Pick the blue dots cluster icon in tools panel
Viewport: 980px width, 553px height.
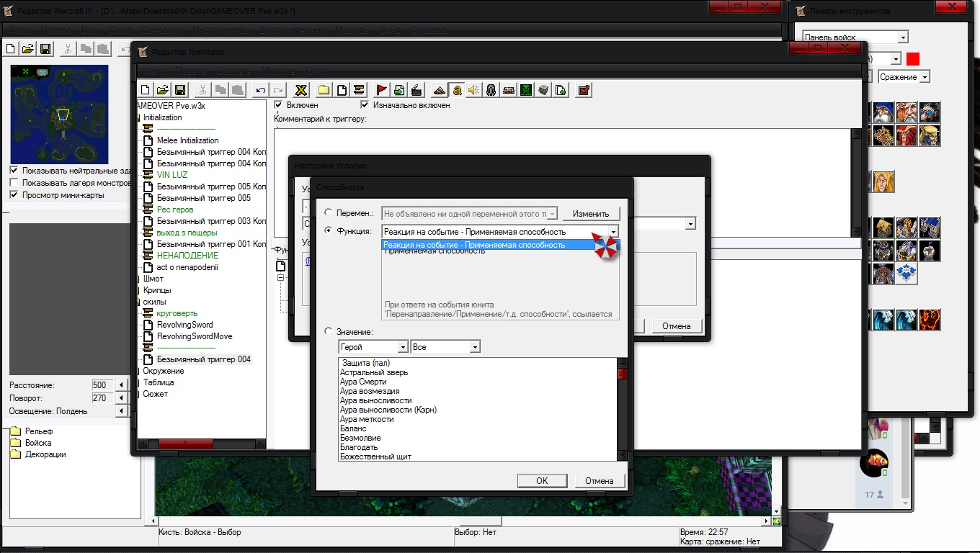click(x=906, y=274)
